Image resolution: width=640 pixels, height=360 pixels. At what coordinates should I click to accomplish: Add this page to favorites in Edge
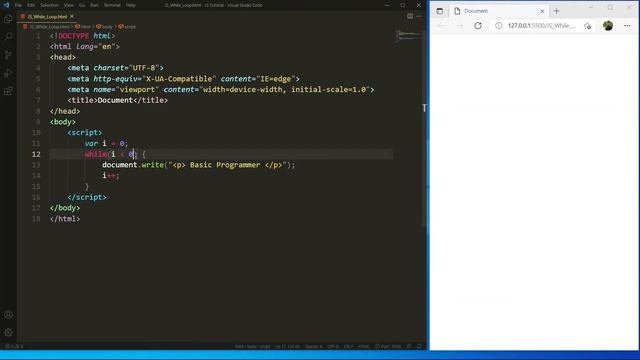(587, 26)
